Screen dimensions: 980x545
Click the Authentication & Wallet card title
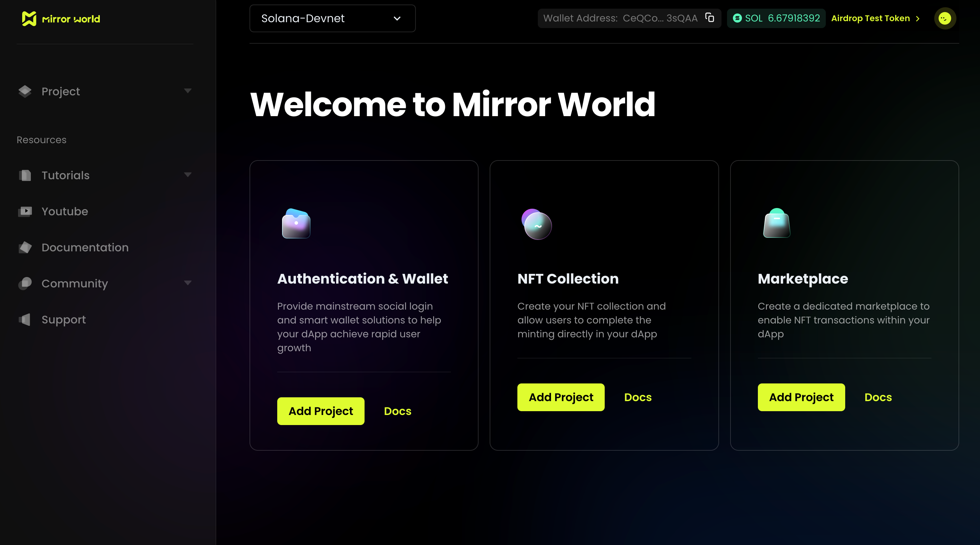(362, 279)
